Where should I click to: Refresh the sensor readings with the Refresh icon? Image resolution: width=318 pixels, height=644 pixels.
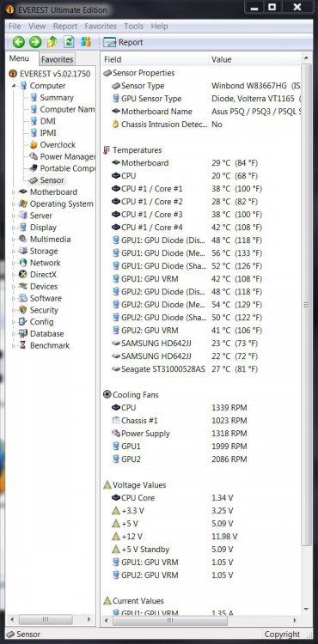coord(69,42)
